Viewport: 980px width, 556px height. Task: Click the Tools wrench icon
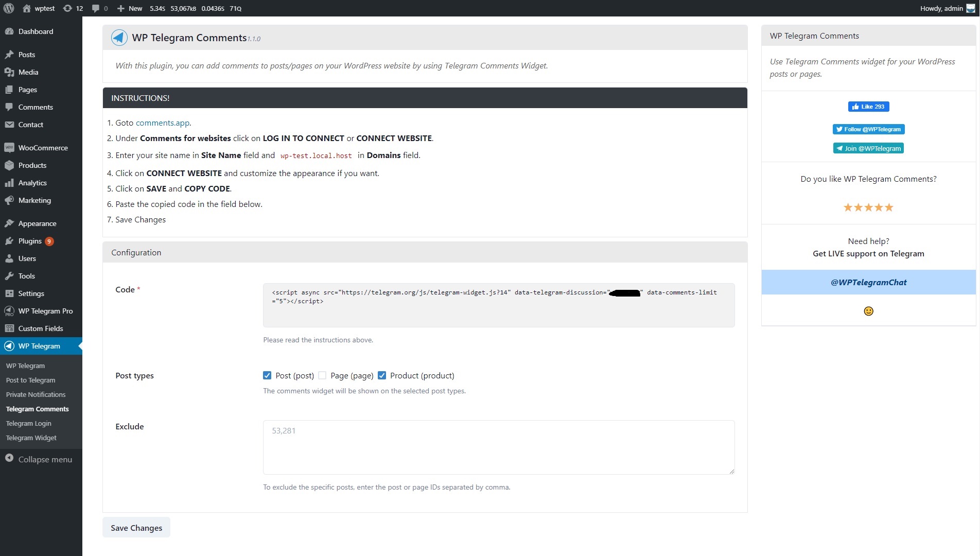[x=9, y=276]
